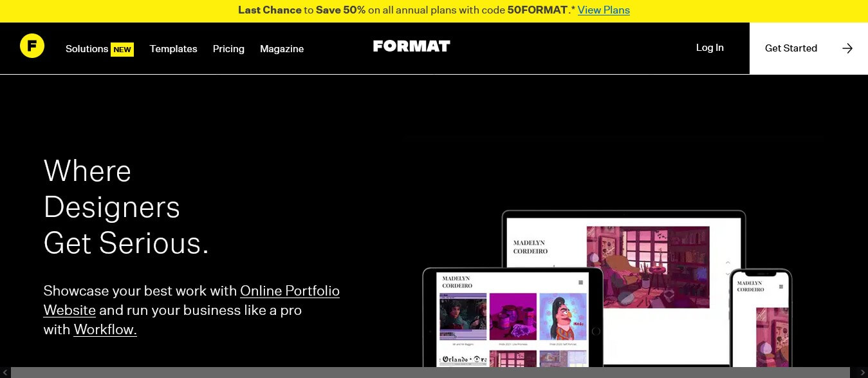Image resolution: width=868 pixels, height=378 pixels.
Task: Click the FORMAT wordmark in the header
Action: coord(412,46)
